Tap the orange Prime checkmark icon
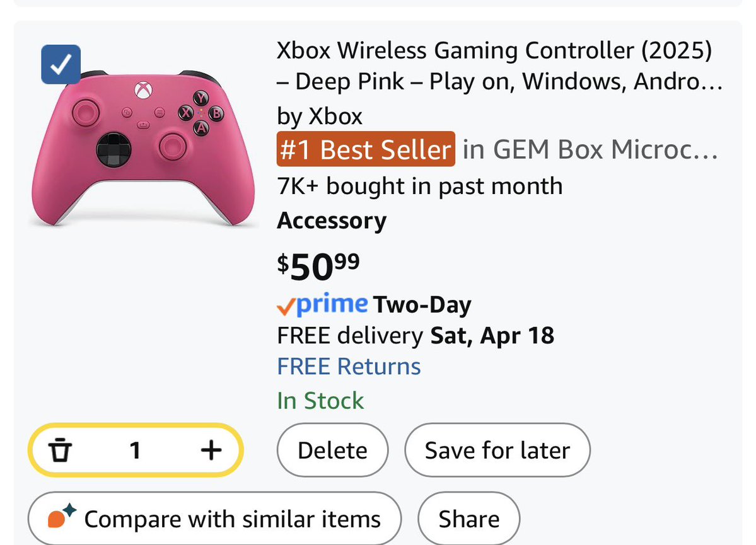 coord(285,306)
